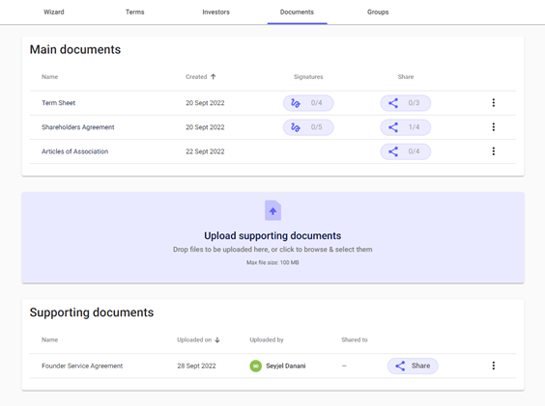
Task: Open the Term Sheet document
Action: (x=58, y=103)
